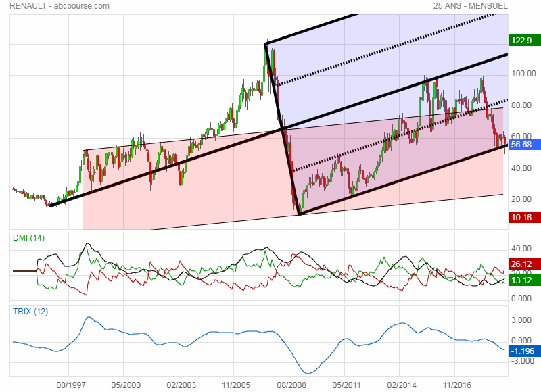Click the 0.000 label on the TRIX axis
The width and height of the screenshot is (541, 392).
point(521,340)
